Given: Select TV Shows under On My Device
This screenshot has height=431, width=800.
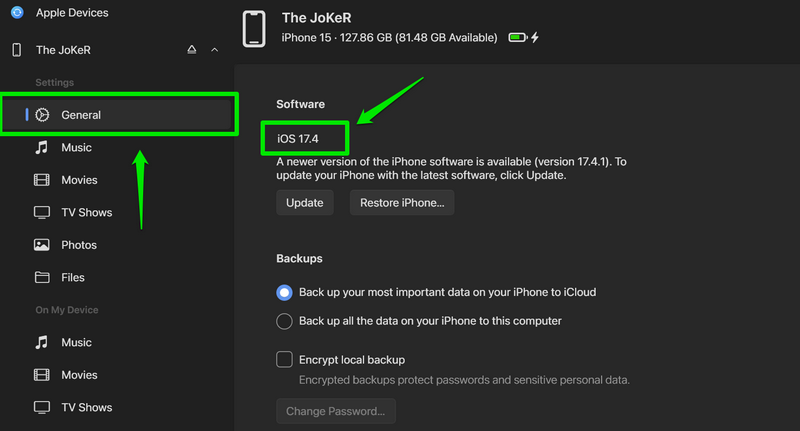Looking at the screenshot, I should (x=86, y=408).
